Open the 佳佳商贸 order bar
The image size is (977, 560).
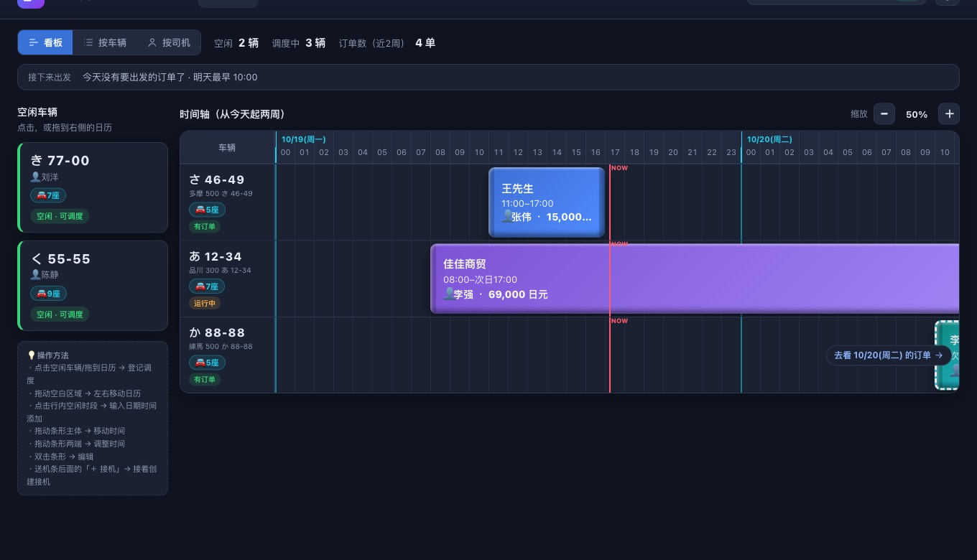(x=695, y=279)
